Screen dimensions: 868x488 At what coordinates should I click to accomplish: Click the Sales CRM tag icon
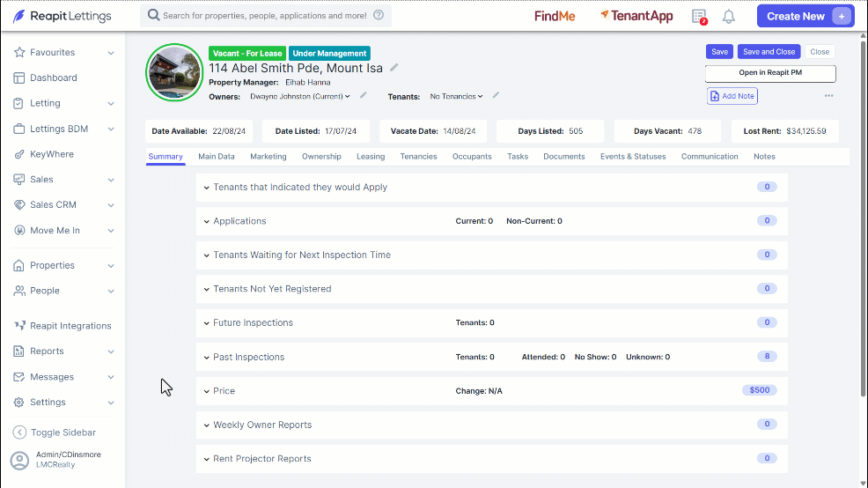[x=19, y=205]
